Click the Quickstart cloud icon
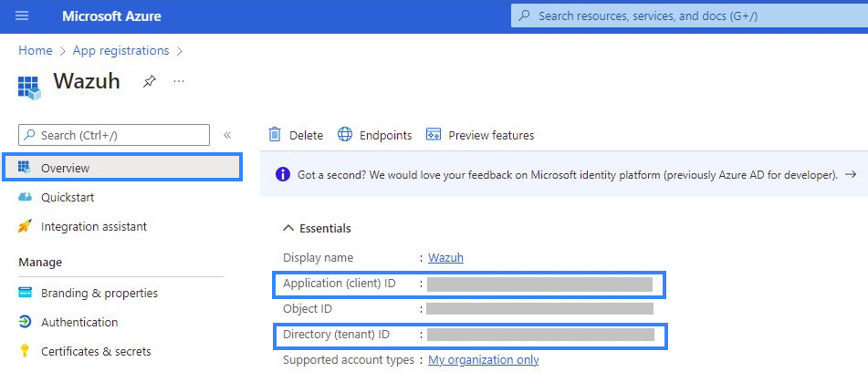The image size is (868, 372). pos(25,197)
